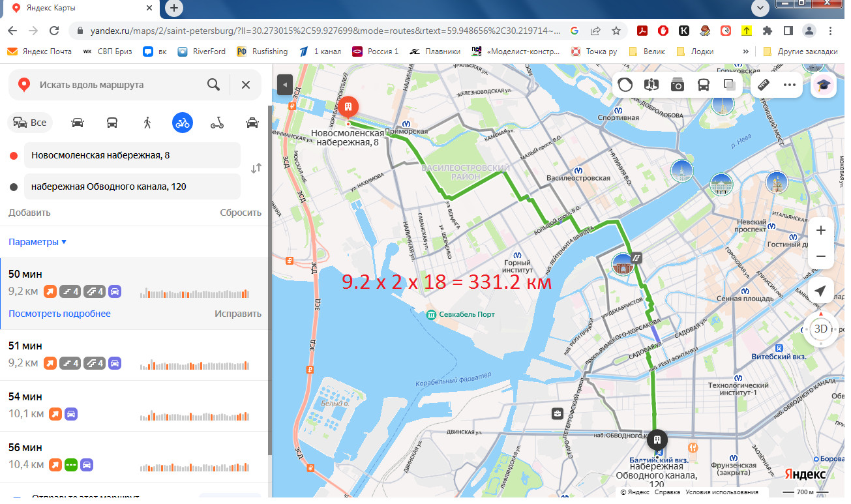Open the Rusfishing bookmark
This screenshot has width=851, height=504.
point(262,52)
